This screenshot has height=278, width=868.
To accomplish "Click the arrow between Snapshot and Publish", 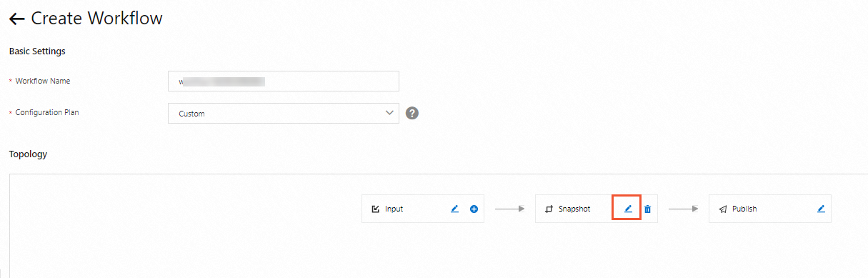I will 683,209.
